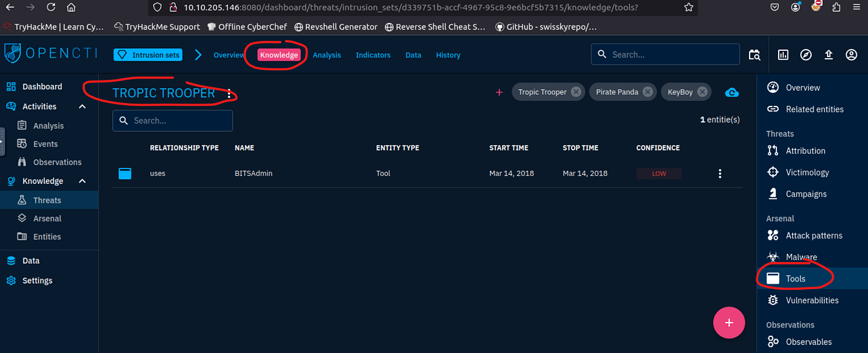Open Victimology in right panel
This screenshot has height=353, width=868.
pos(812,172)
